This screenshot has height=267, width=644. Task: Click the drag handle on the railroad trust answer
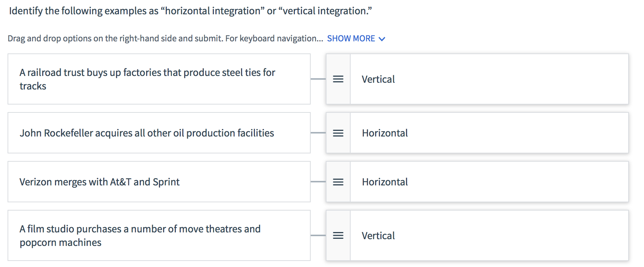[338, 79]
